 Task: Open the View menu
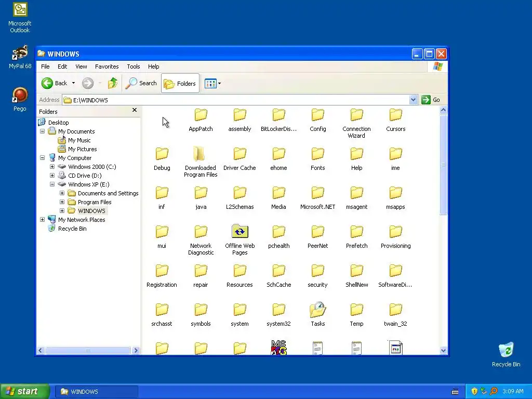pyautogui.click(x=81, y=66)
